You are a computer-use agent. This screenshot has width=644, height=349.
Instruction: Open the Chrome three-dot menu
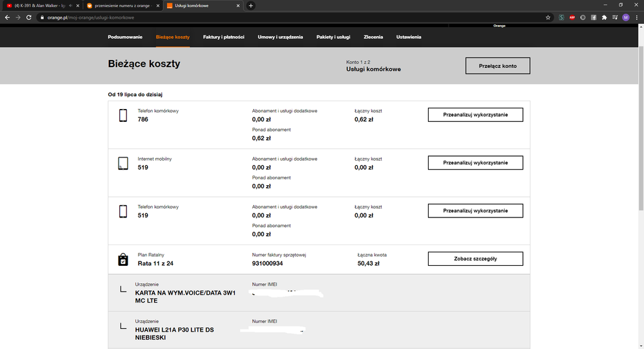[x=636, y=17]
